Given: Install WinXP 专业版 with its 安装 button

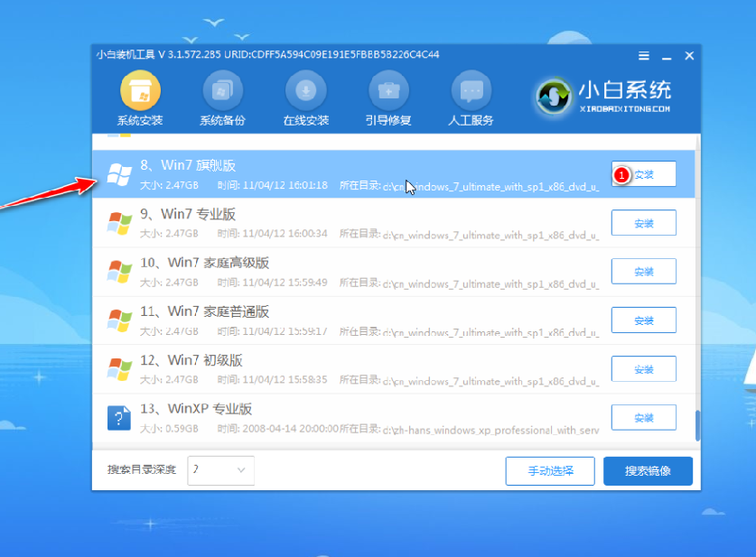Looking at the screenshot, I should tap(644, 417).
